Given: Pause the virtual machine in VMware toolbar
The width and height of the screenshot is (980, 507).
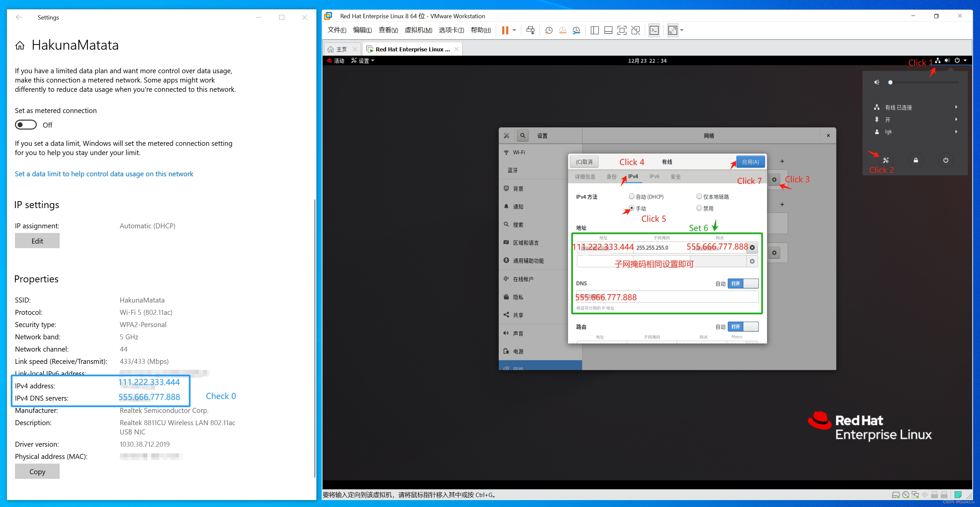Looking at the screenshot, I should click(505, 30).
